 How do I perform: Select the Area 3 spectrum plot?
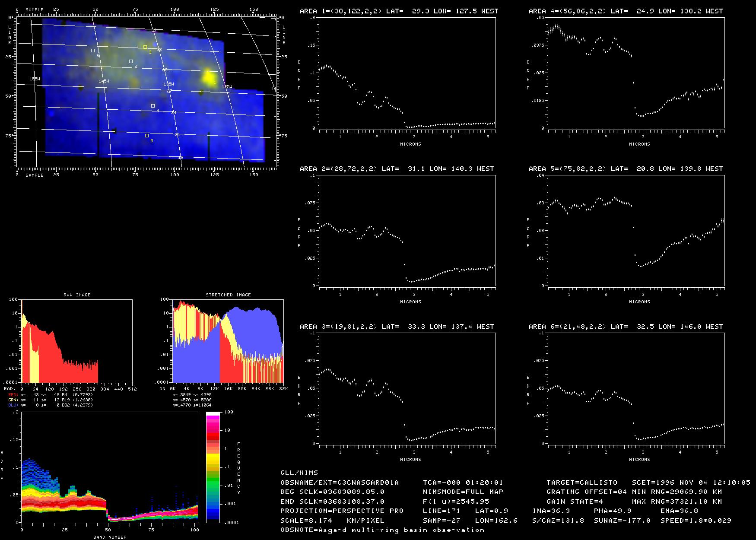click(407, 388)
